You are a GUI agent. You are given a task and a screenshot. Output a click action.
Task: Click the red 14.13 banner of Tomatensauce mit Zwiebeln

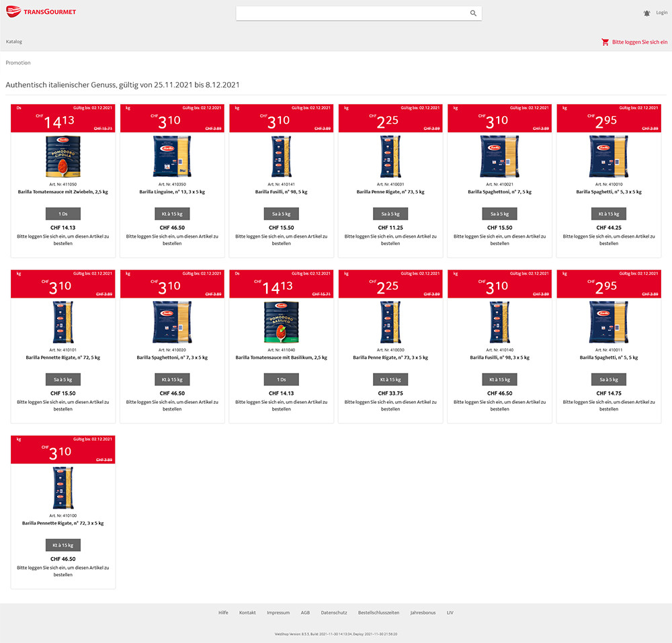tap(63, 118)
